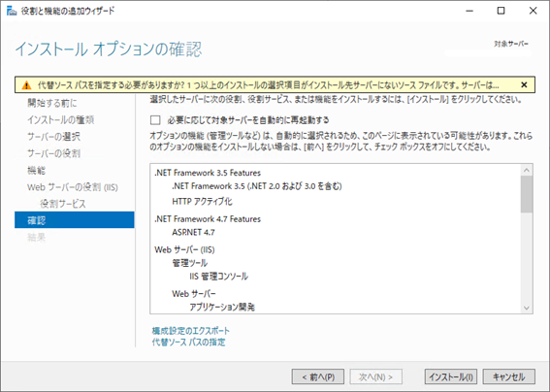Dismiss the alternate source path warning banner
550x392 pixels.
[524, 85]
